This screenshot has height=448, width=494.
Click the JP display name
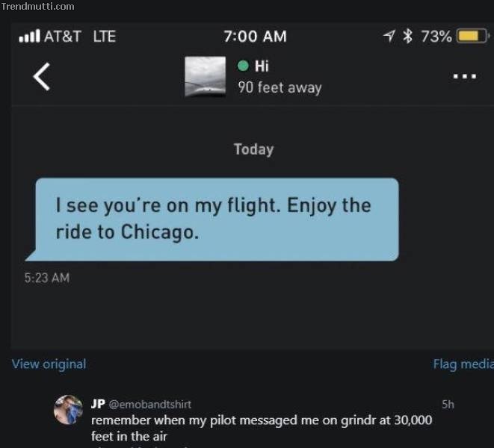[98, 404]
